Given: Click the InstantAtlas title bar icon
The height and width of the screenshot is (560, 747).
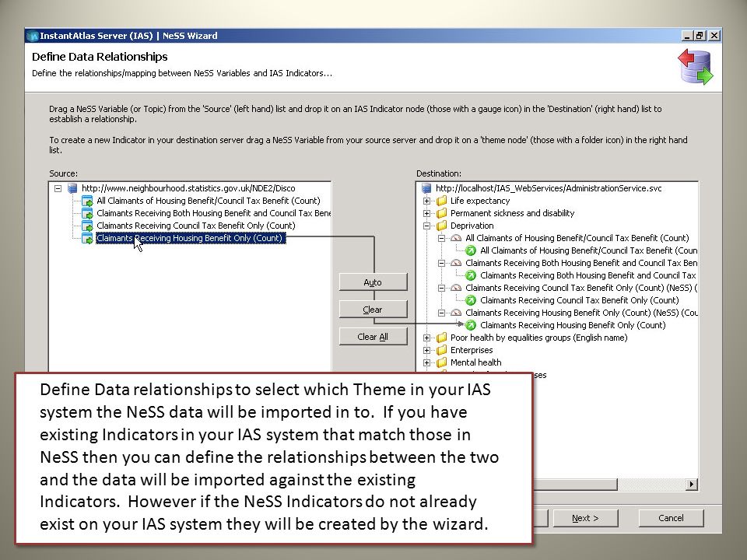Looking at the screenshot, I should click(x=33, y=36).
